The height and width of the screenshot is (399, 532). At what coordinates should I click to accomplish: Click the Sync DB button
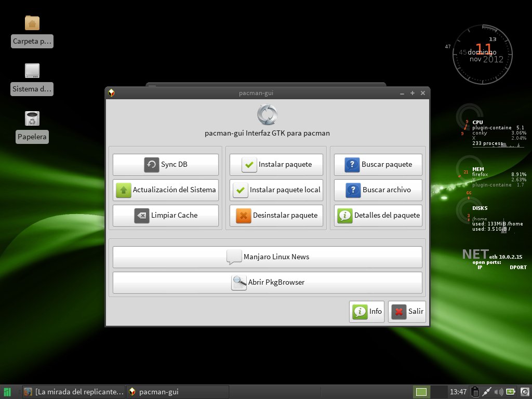pos(166,165)
